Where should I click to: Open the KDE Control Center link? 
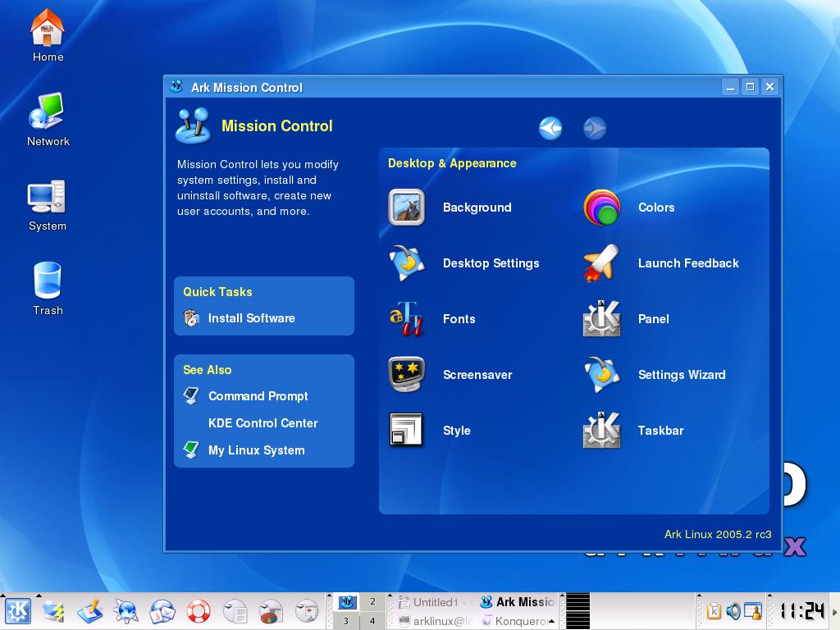pyautogui.click(x=262, y=423)
